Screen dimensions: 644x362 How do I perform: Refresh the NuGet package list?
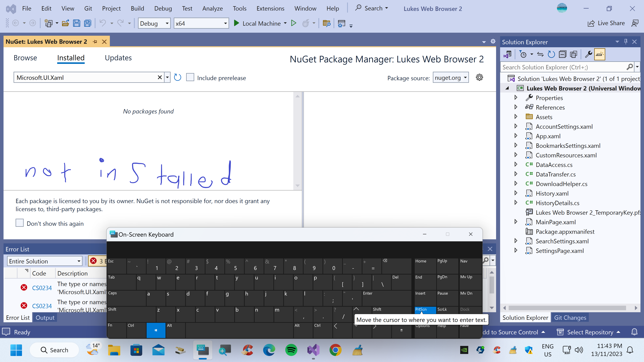(177, 77)
